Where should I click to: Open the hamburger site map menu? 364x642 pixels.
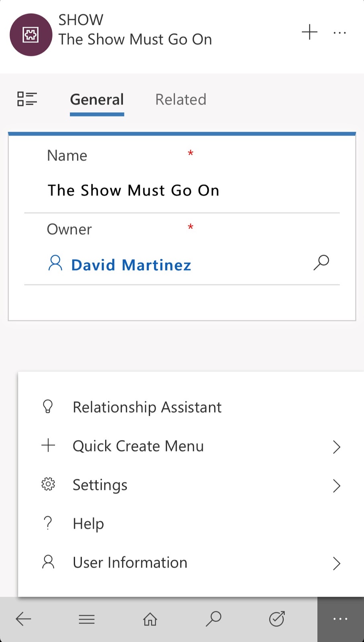click(87, 619)
